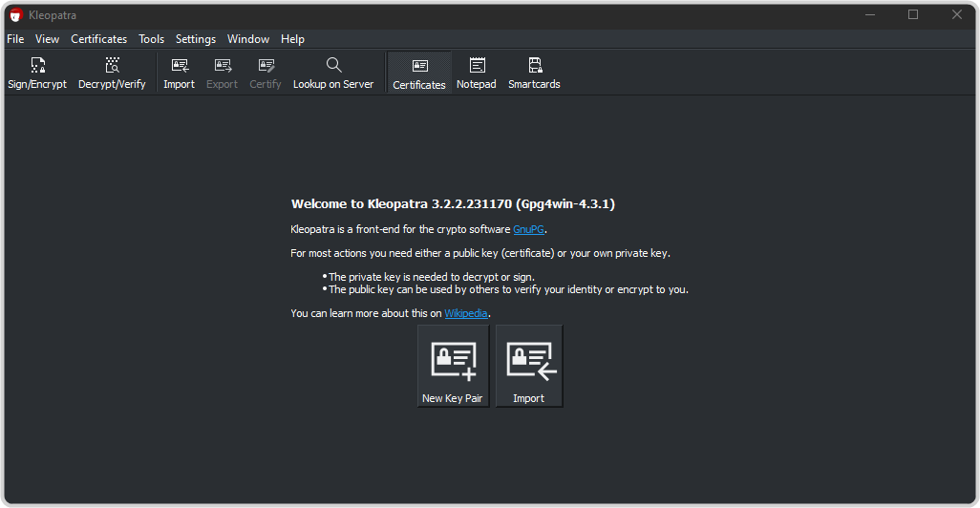This screenshot has height=508, width=980.
Task: Open the Window menu
Action: click(x=248, y=39)
